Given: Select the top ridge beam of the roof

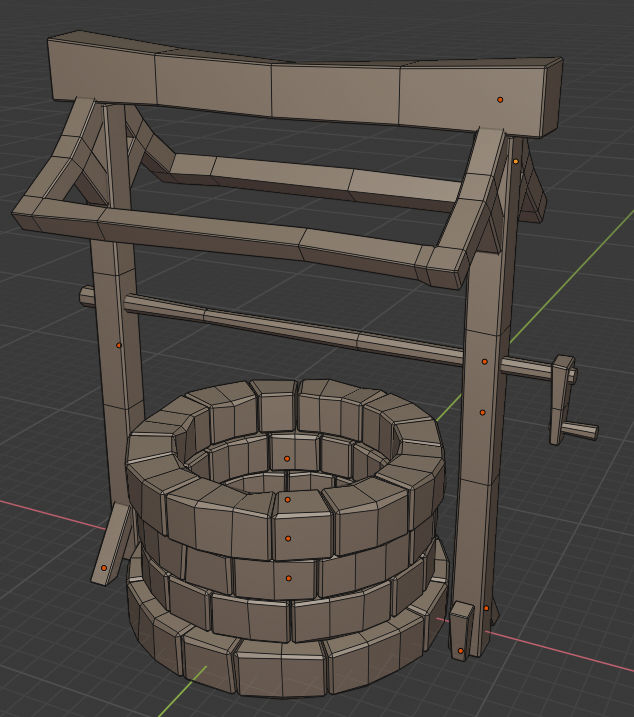Looking at the screenshot, I should [305, 84].
